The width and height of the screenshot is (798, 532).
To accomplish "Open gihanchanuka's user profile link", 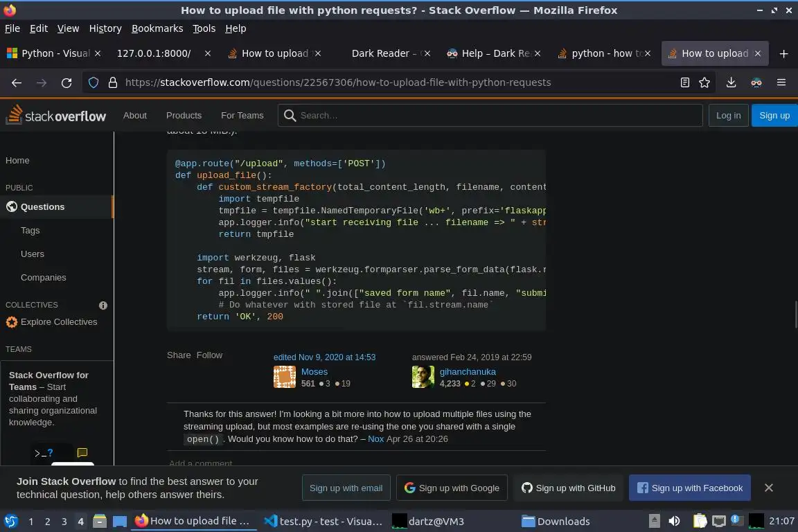I will pos(468,371).
